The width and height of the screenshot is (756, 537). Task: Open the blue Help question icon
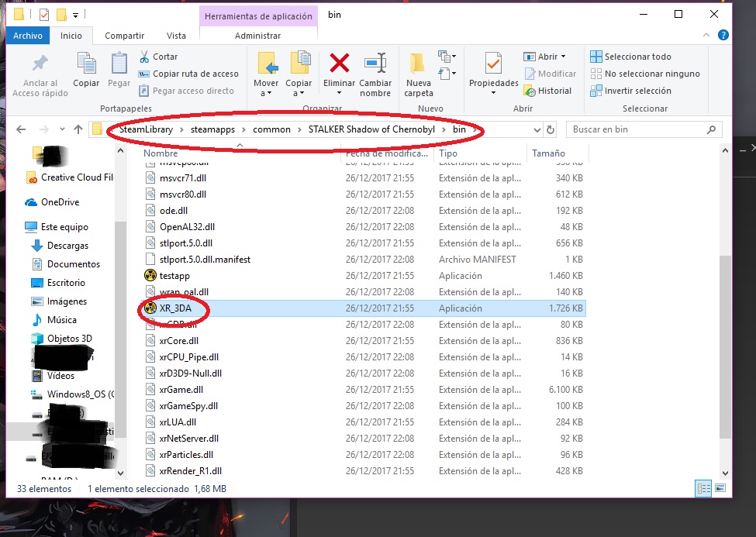(723, 35)
